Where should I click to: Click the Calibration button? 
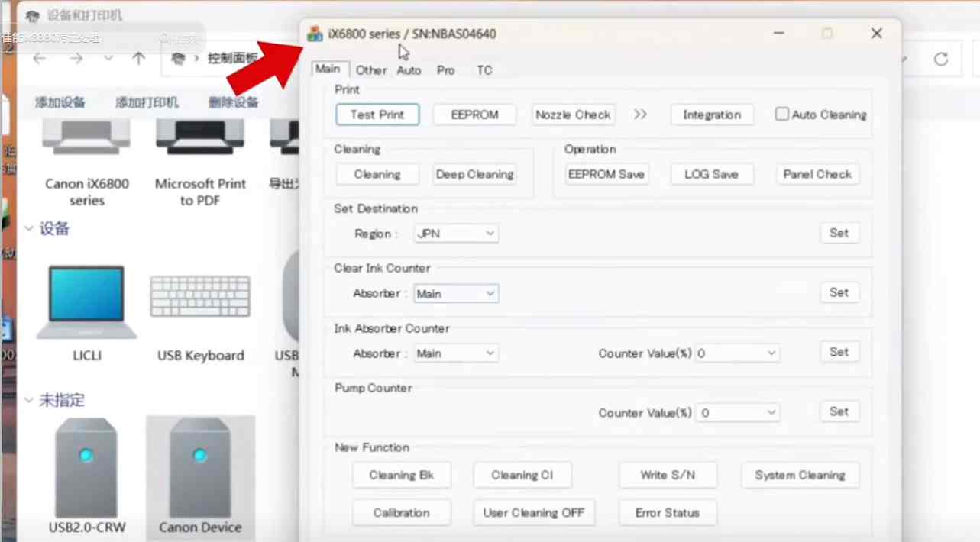point(402,513)
